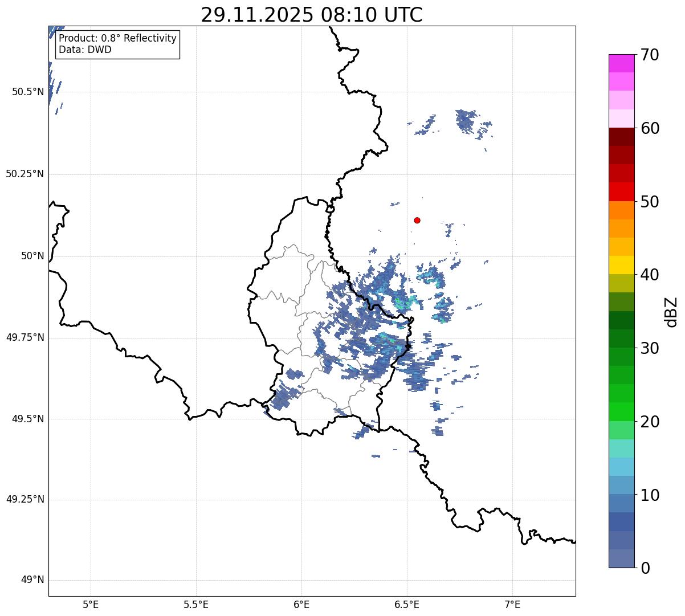Image resolution: width=685 pixels, height=616 pixels.
Task: Click the red radar site marker dot
Action: [x=417, y=220]
